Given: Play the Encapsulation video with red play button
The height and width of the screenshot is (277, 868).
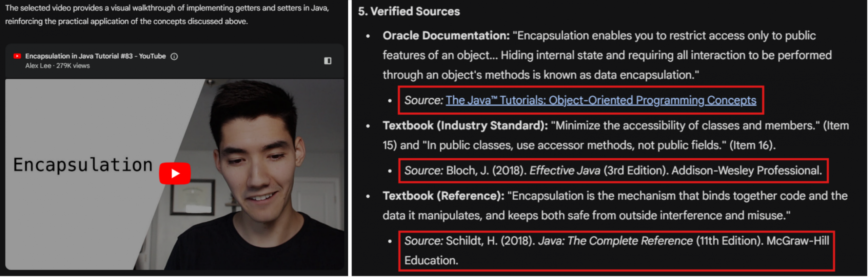Looking at the screenshot, I should 175,174.
